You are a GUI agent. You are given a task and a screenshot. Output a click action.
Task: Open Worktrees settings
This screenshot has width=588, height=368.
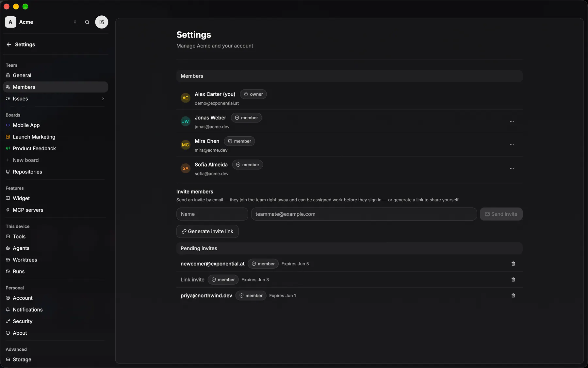click(56, 260)
